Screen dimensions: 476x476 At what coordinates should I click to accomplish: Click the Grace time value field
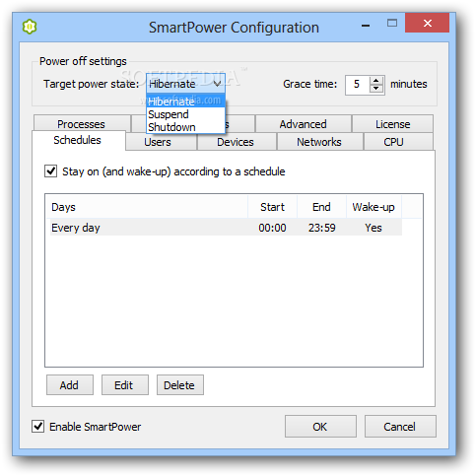click(x=357, y=85)
